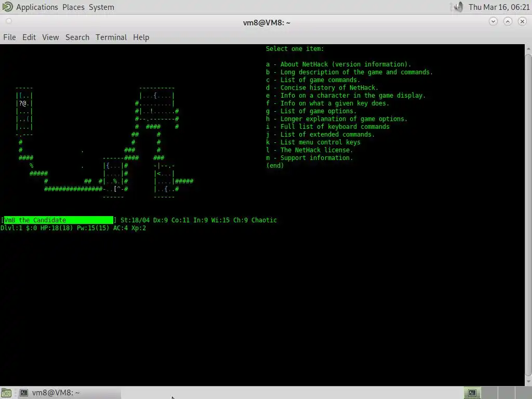
Task: Click the '<' staircase symbol on the map
Action: point(158,174)
